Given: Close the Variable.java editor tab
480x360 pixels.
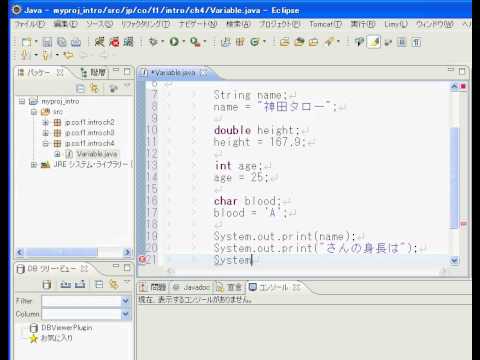Looking at the screenshot, I should pos(203,73).
